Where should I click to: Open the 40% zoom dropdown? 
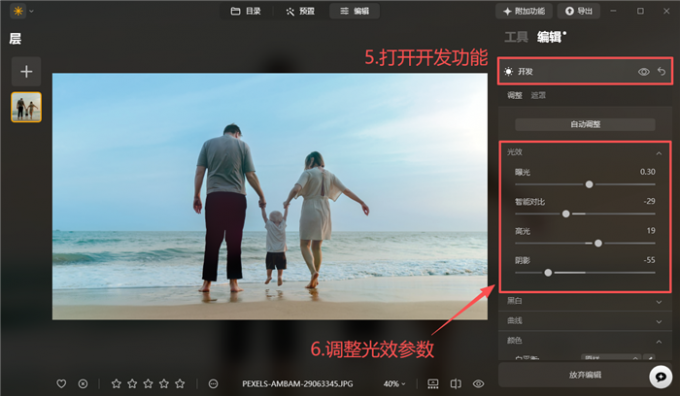pyautogui.click(x=394, y=384)
